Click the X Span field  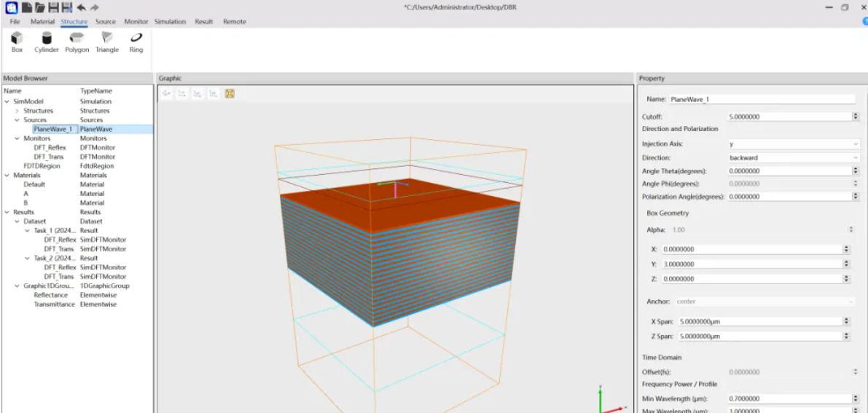point(760,322)
